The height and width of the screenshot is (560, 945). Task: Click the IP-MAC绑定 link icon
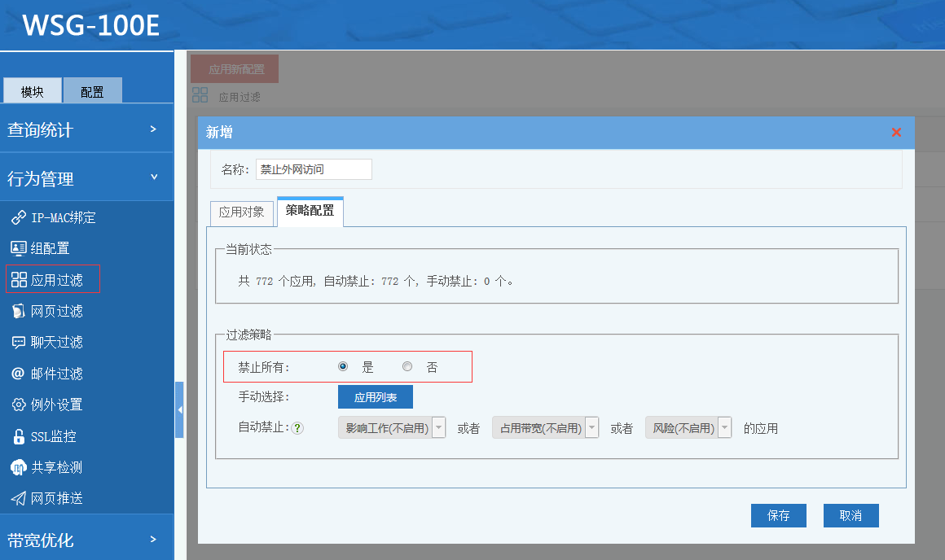point(18,218)
